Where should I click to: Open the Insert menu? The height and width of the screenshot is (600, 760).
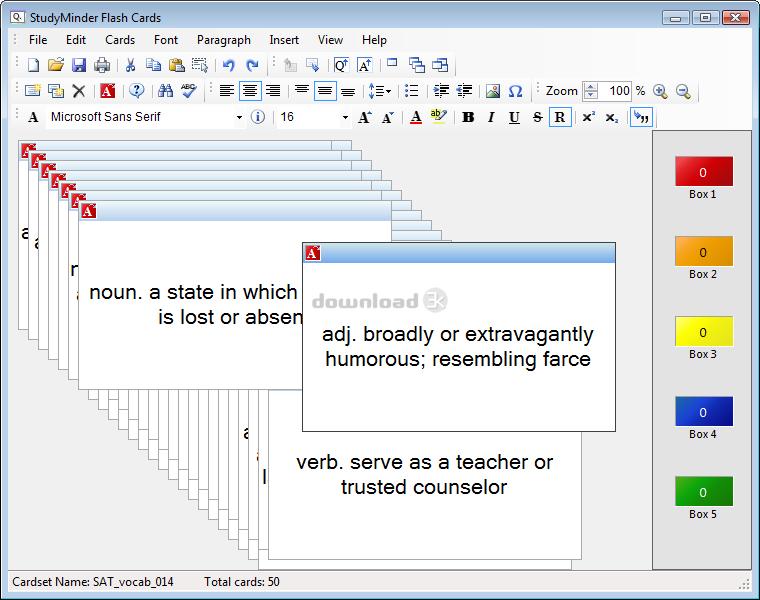(284, 40)
